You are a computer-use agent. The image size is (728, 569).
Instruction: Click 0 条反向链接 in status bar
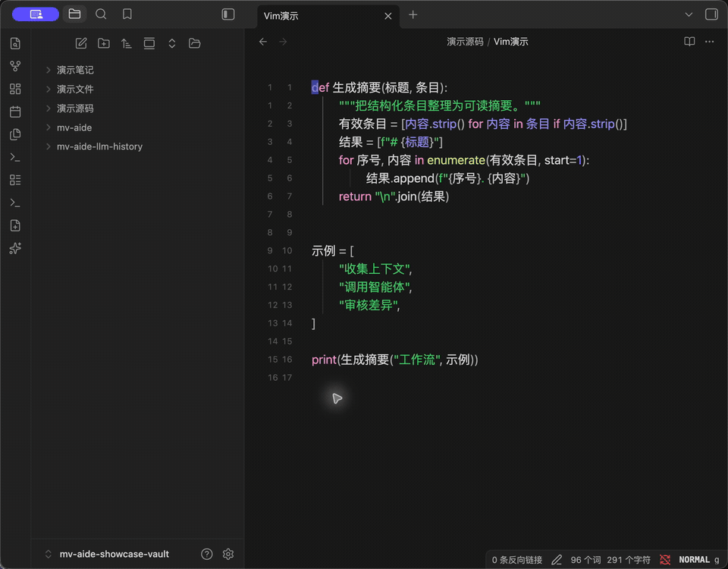coord(516,560)
